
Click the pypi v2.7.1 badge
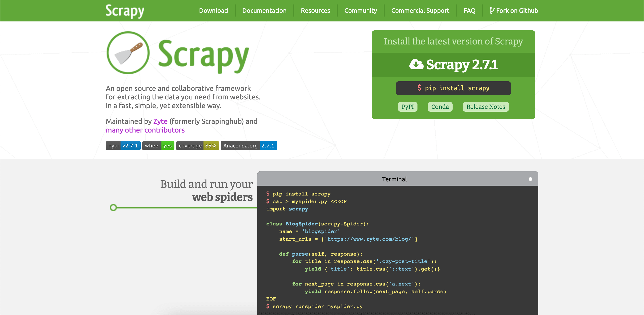point(123,146)
